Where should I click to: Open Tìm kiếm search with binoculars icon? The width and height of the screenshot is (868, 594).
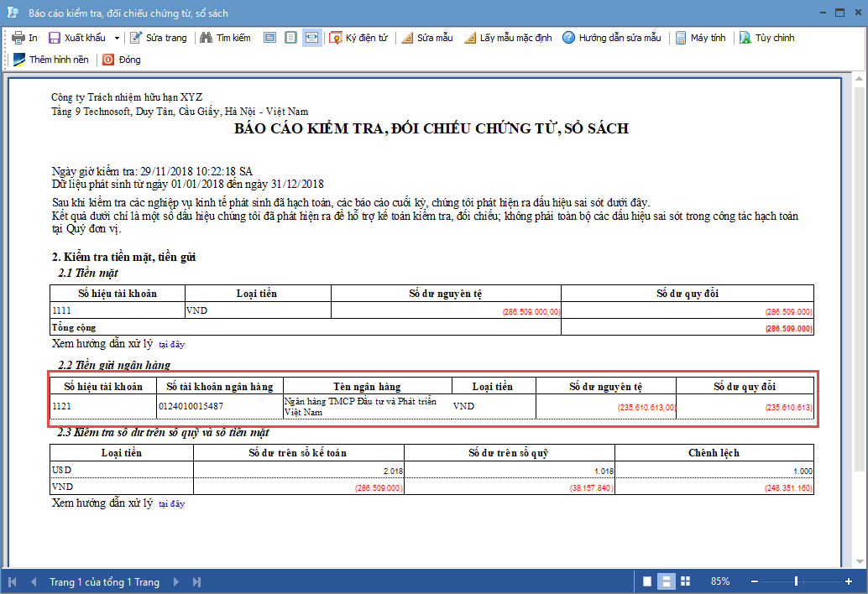[x=225, y=38]
